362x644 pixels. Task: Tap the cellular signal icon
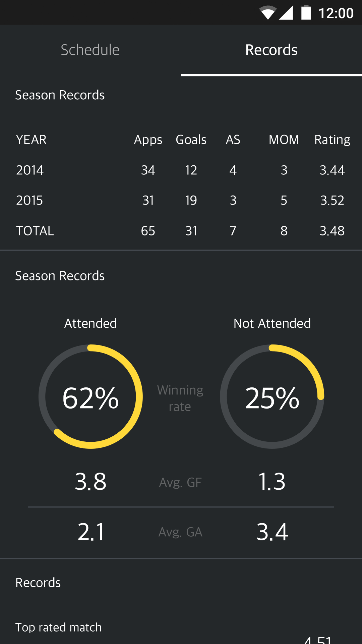point(286,13)
